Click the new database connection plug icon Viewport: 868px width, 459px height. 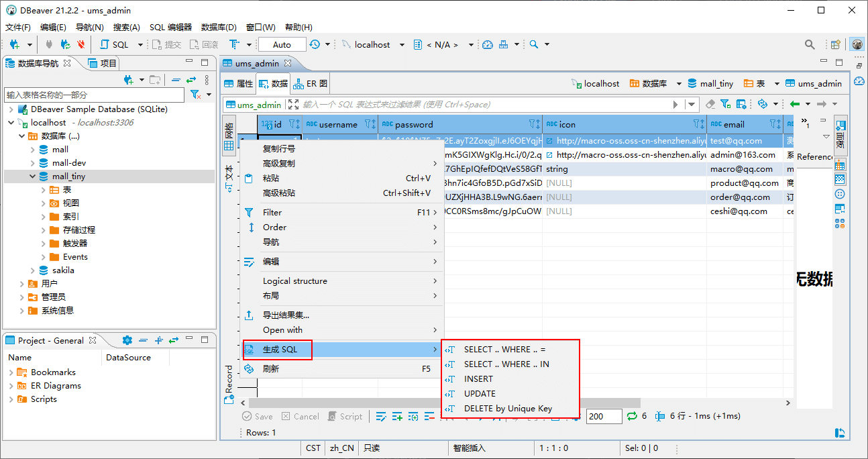tap(14, 44)
